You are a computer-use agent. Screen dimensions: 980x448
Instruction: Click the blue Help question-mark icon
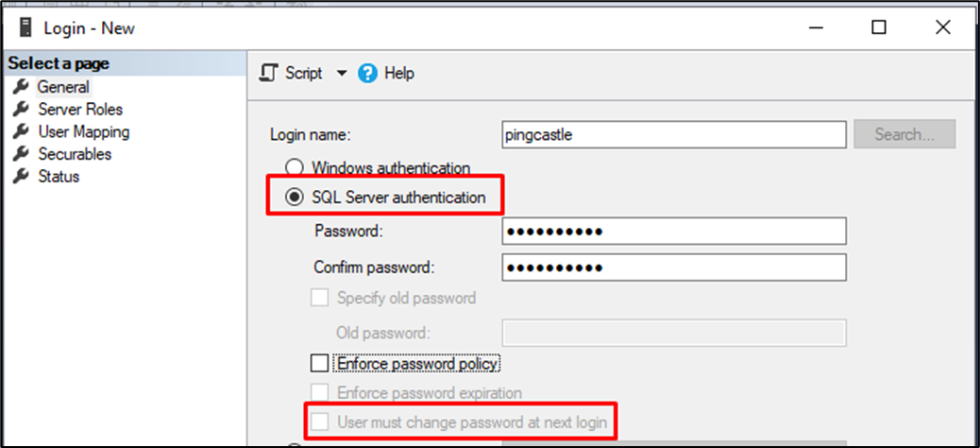click(x=367, y=73)
